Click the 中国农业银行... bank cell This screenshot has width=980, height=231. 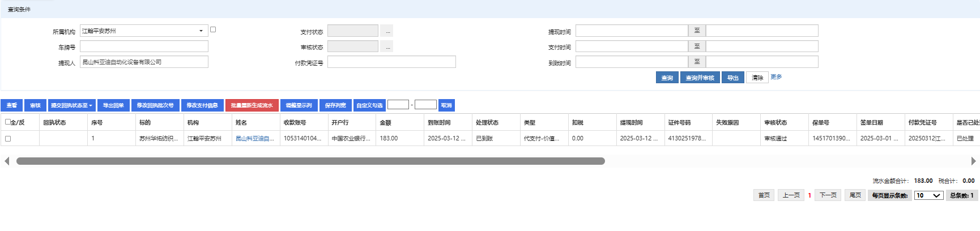(352, 139)
